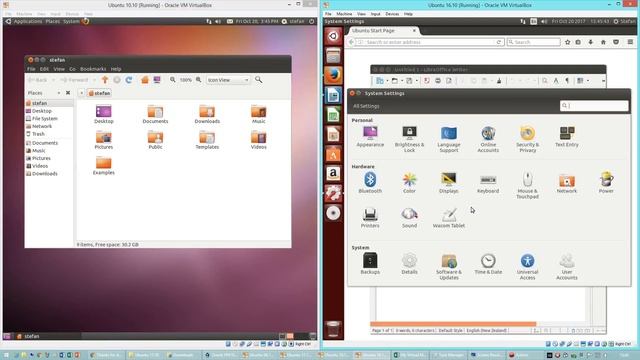Click the stefan user menu in 10.10 panel
The image size is (640, 360).
pos(293,21)
